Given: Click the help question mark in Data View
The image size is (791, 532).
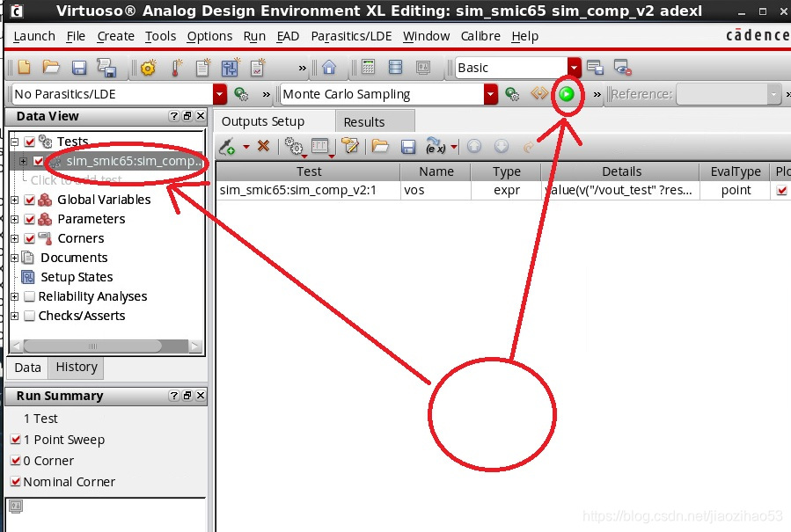Looking at the screenshot, I should 174,116.
